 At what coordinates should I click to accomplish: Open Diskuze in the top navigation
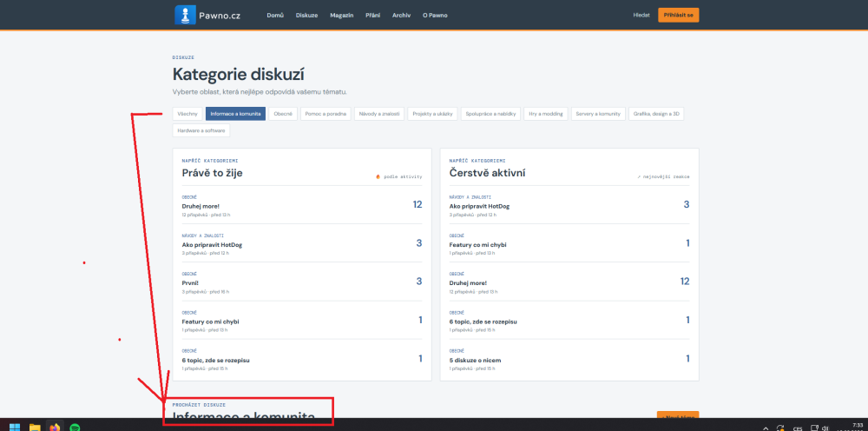306,16
